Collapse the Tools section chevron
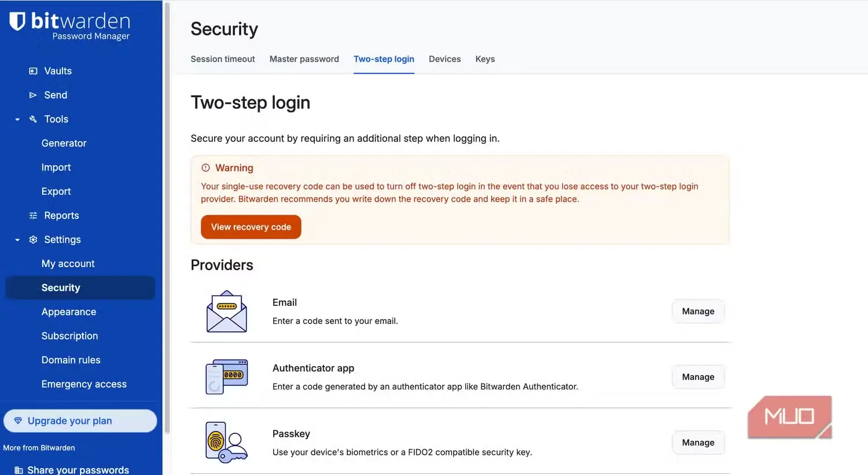The height and width of the screenshot is (475, 868). [x=17, y=119]
